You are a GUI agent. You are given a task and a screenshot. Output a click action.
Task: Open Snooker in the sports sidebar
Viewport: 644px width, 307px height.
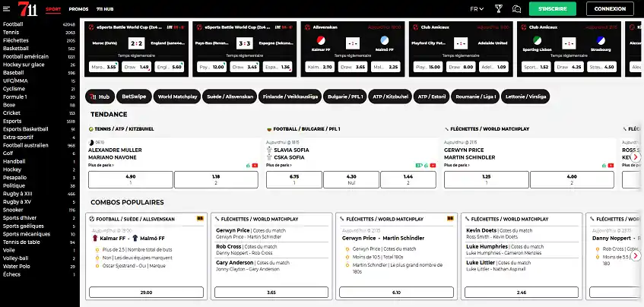click(x=39, y=210)
